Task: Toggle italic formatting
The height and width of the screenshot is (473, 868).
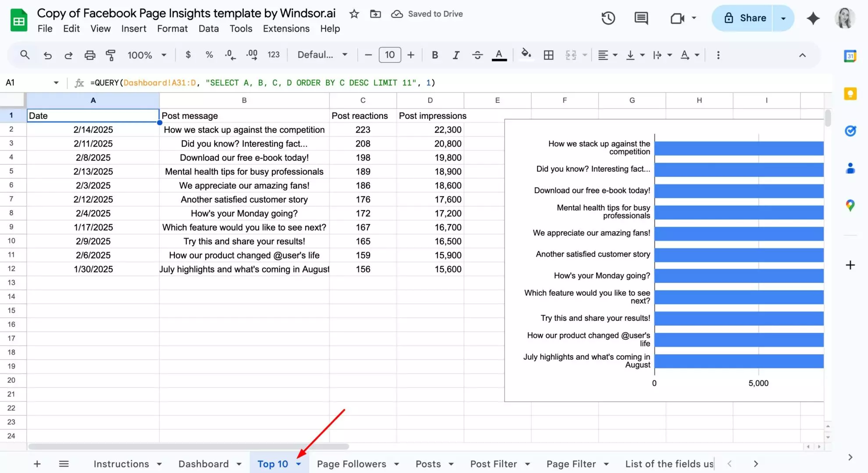Action: (x=456, y=55)
